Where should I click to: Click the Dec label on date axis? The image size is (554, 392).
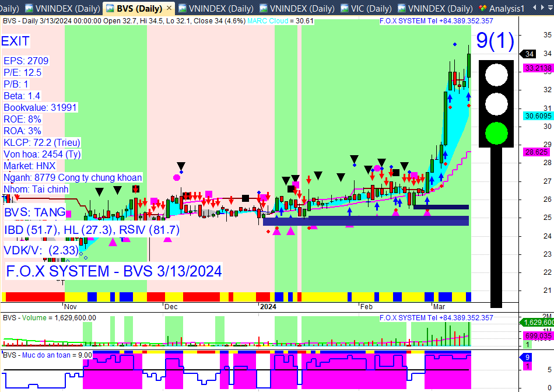[171, 306]
